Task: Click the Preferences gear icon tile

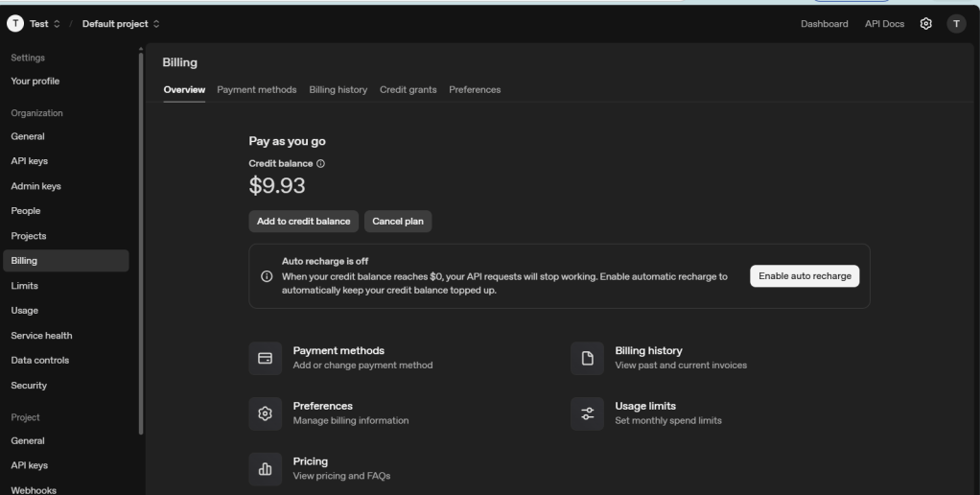Action: (x=266, y=413)
